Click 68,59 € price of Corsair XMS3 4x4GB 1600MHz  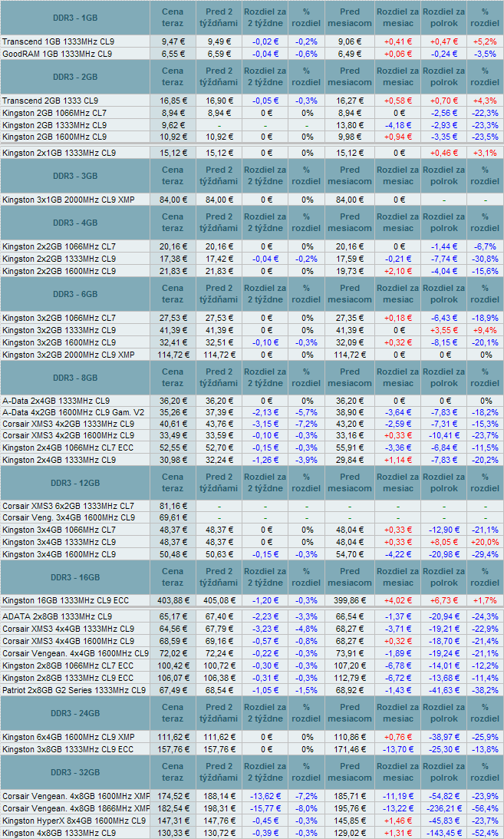click(x=175, y=641)
